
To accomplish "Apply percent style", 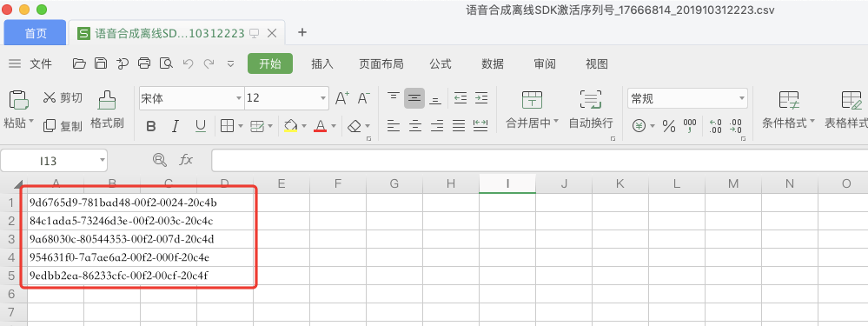I will [x=669, y=127].
